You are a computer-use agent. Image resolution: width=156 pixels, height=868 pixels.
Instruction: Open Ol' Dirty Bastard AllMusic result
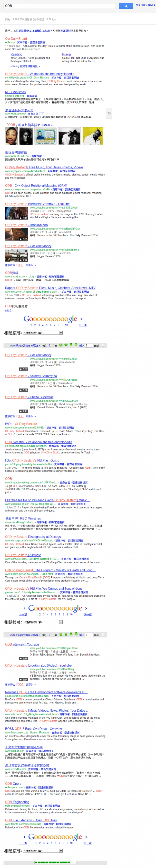click(x=23, y=555)
